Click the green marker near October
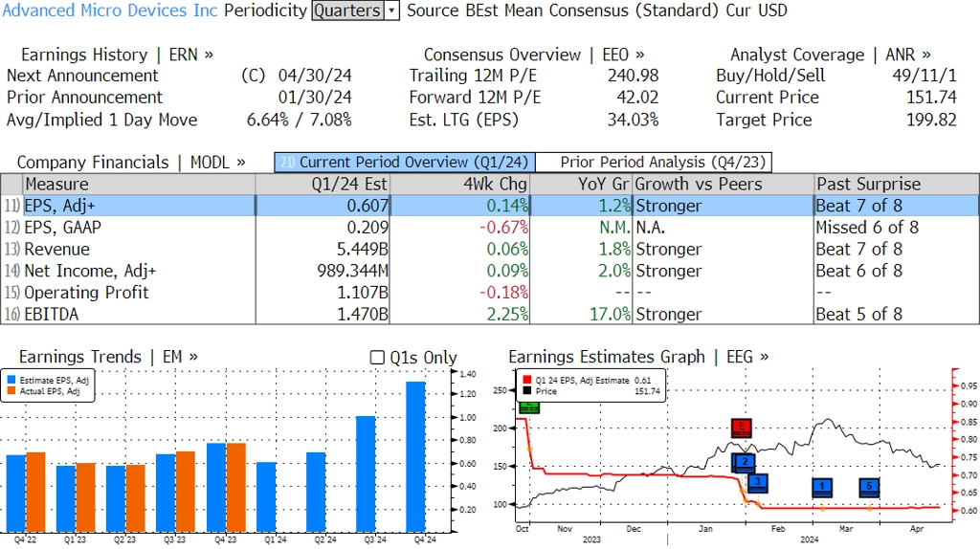This screenshot has height=549, width=980. pyautogui.click(x=528, y=406)
